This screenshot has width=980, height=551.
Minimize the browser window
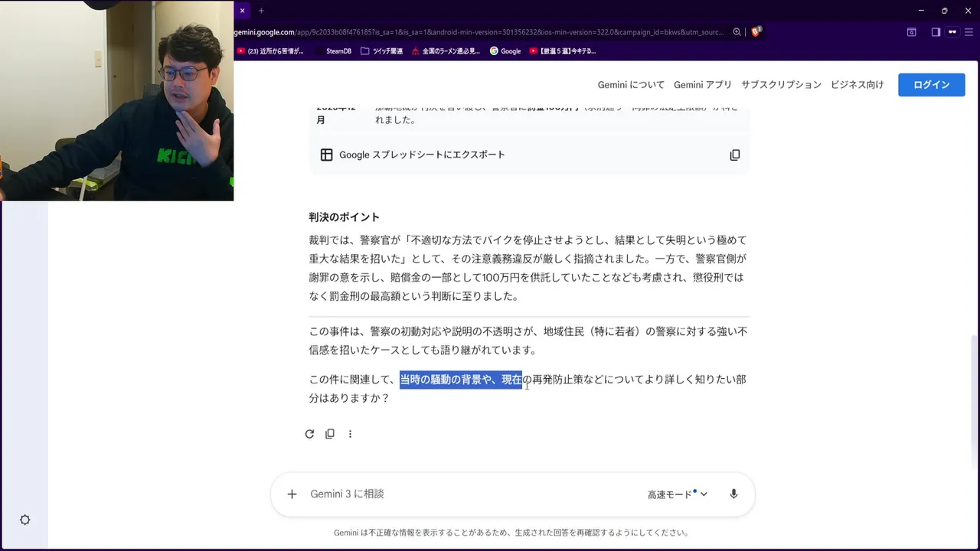tap(920, 11)
